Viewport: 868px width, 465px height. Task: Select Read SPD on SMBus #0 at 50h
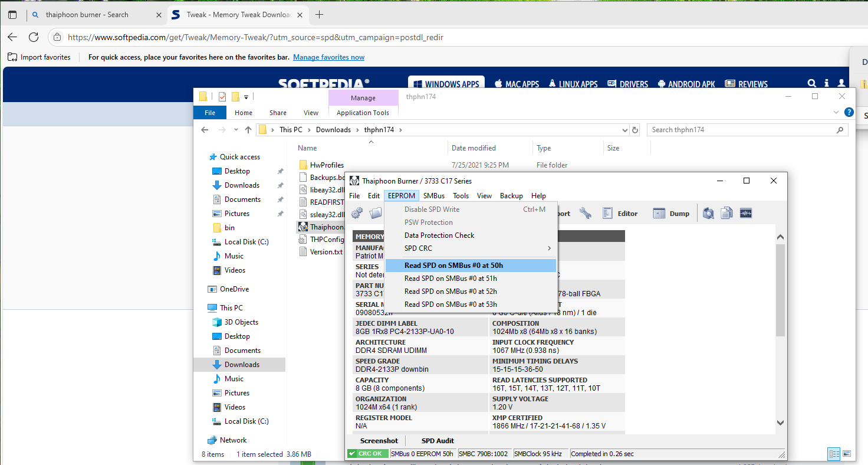point(471,266)
